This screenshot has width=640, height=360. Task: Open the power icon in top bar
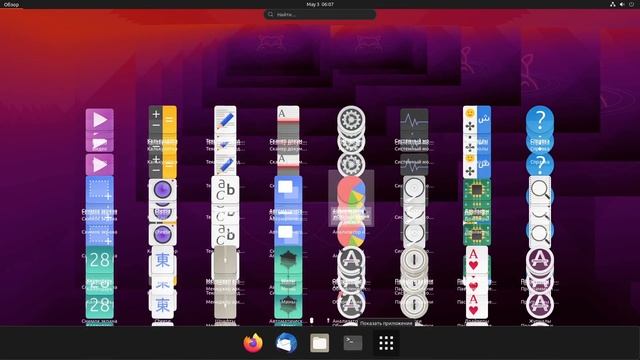(631, 4)
